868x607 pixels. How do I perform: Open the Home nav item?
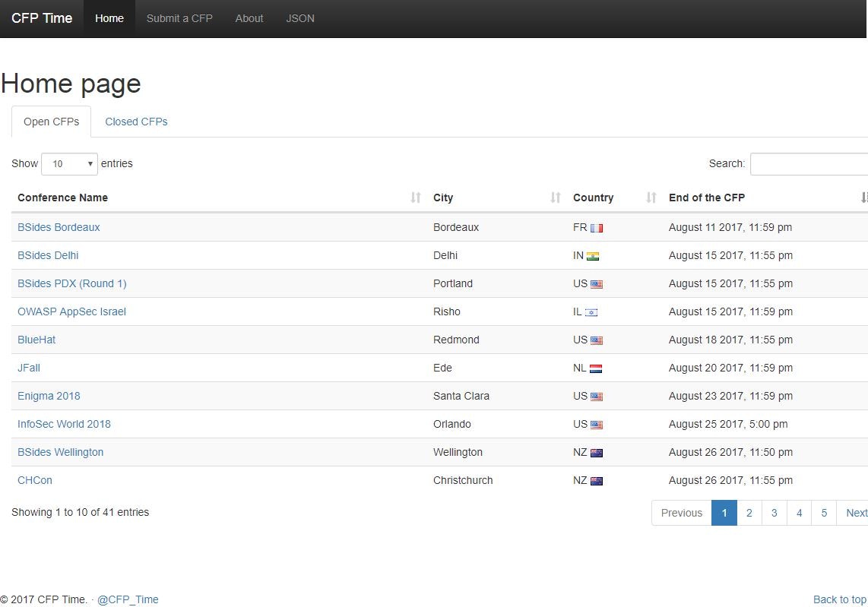click(109, 18)
